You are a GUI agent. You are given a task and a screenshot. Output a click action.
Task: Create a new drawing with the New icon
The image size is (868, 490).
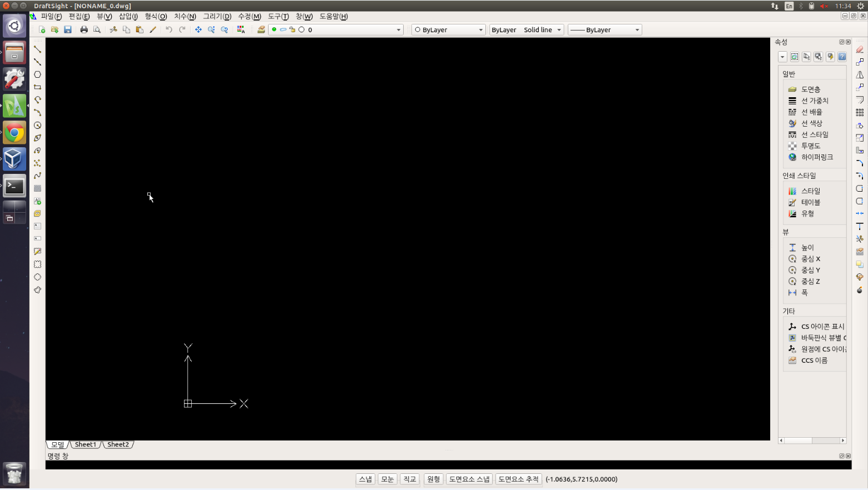tap(42, 30)
